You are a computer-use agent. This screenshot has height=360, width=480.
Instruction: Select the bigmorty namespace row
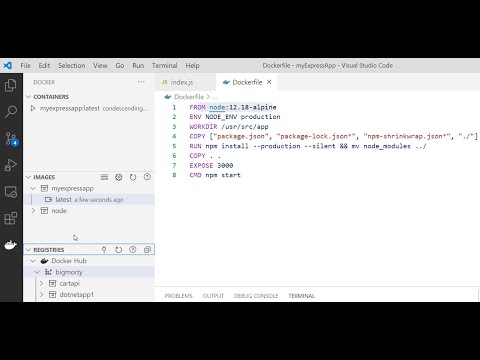(x=89, y=272)
